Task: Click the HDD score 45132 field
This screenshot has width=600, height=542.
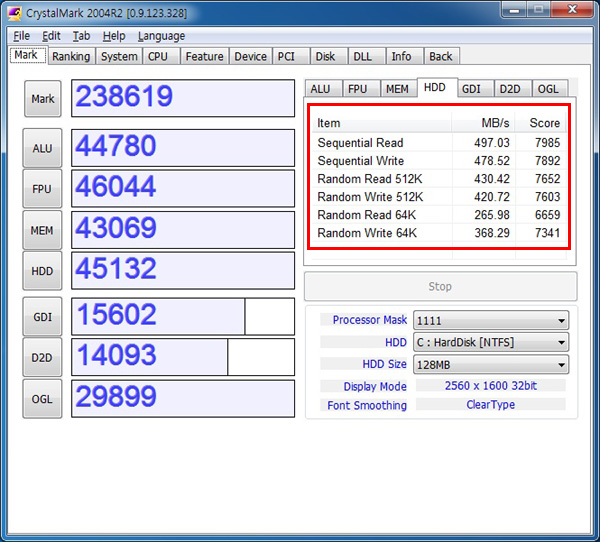Action: (183, 271)
